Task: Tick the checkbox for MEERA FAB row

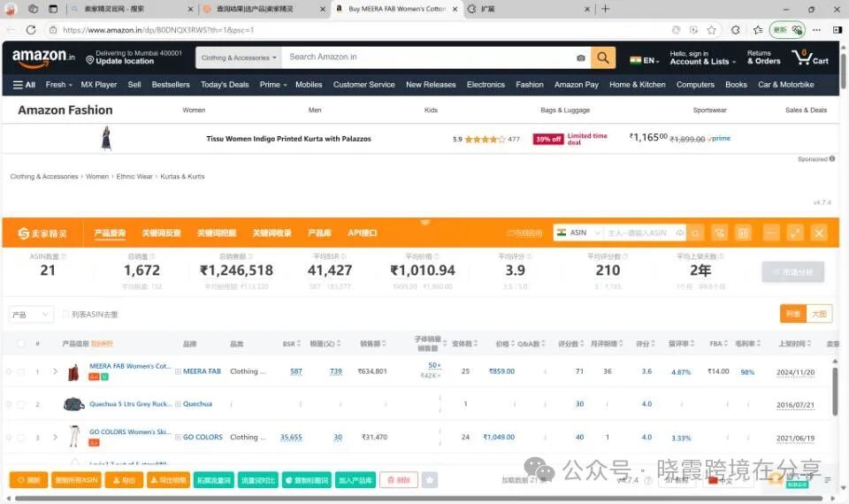Action: pos(21,372)
